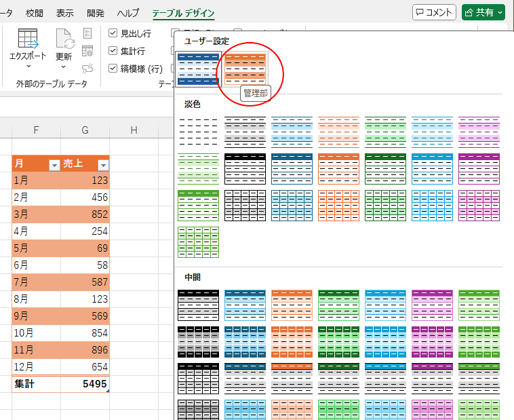Image resolution: width=514 pixels, height=420 pixels.
Task: Click the table properties icon beside 更新
Action: [87, 33]
